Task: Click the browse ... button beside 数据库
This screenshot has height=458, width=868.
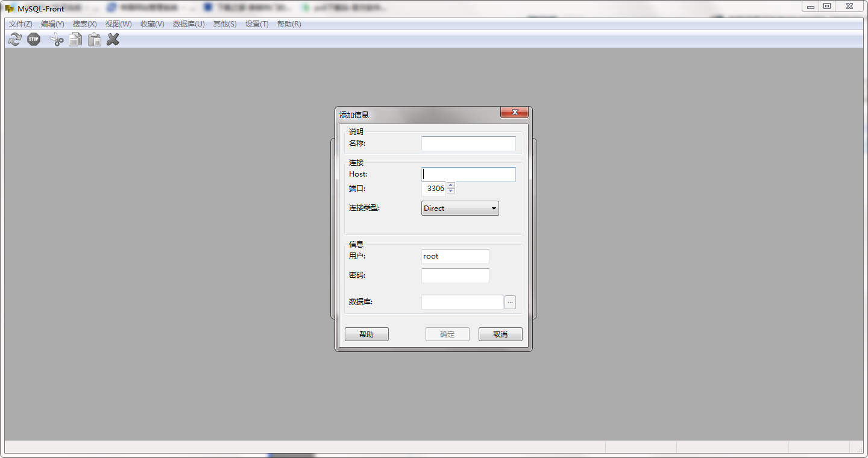Action: (x=510, y=302)
